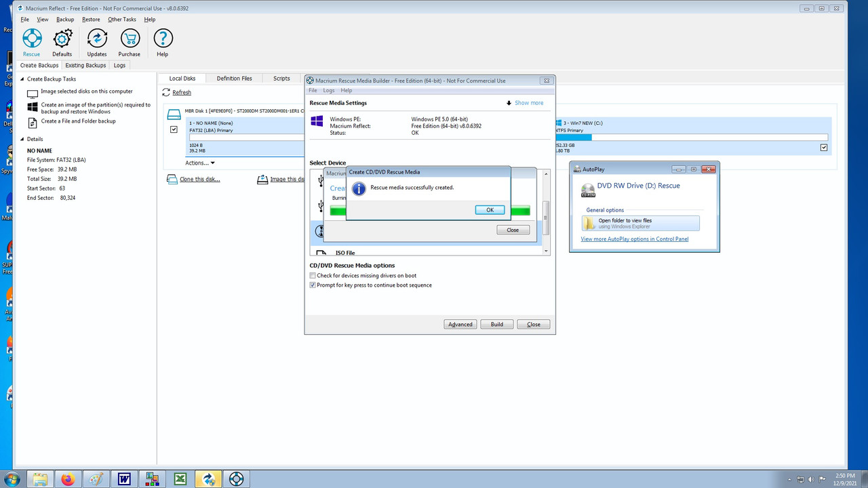This screenshot has height=488, width=868.
Task: Click the MBR Disk 1 drive icon
Action: 174,114
